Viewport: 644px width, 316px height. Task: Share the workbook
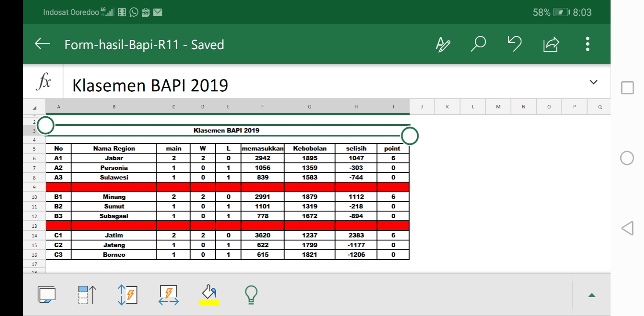point(551,44)
